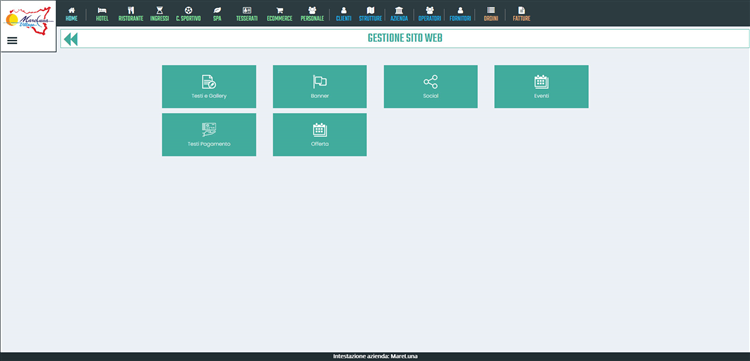Go to the Clienti section
Viewport: 750px width, 361px height.
343,14
